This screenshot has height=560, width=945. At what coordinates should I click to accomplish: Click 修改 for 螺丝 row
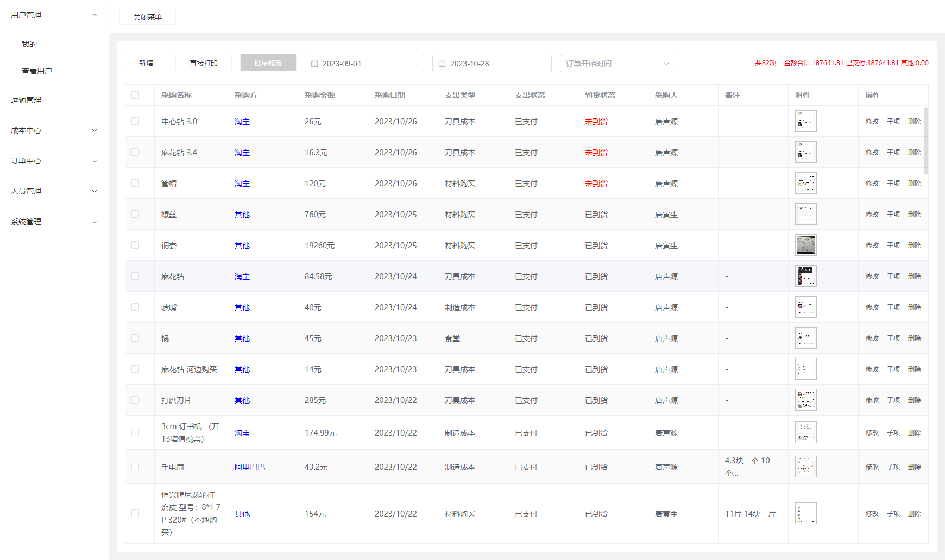872,215
